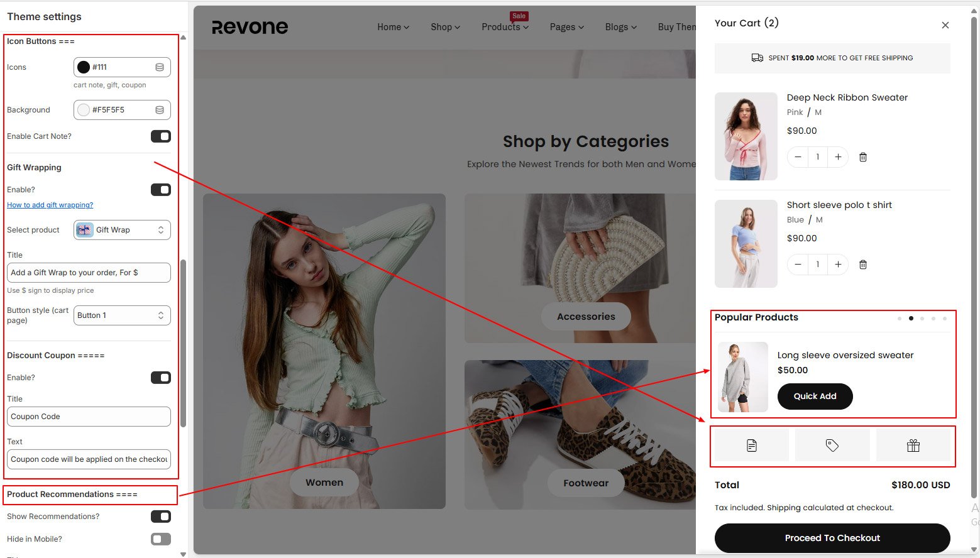Open the Blogs navigation menu
This screenshot has height=558, width=980.
coord(620,27)
